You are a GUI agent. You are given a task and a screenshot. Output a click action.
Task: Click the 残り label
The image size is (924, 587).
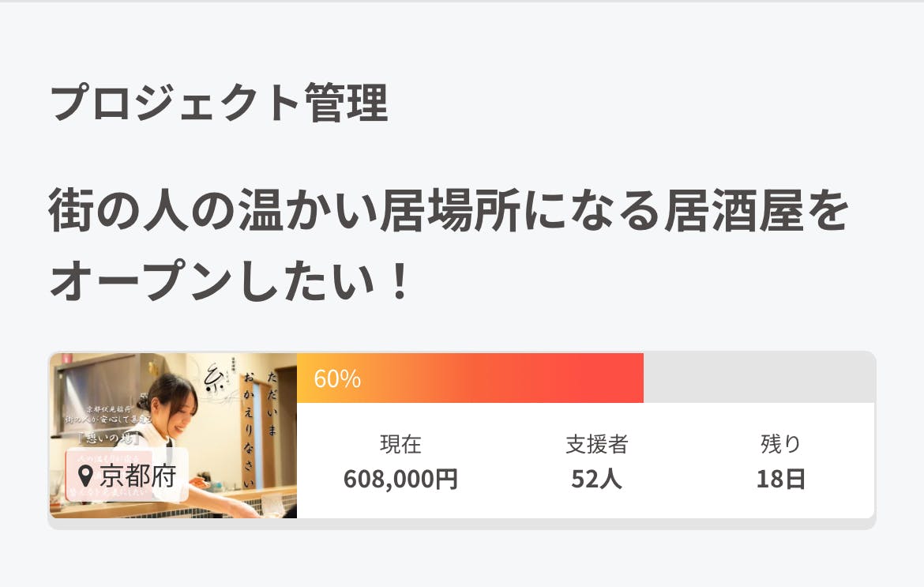(x=780, y=444)
